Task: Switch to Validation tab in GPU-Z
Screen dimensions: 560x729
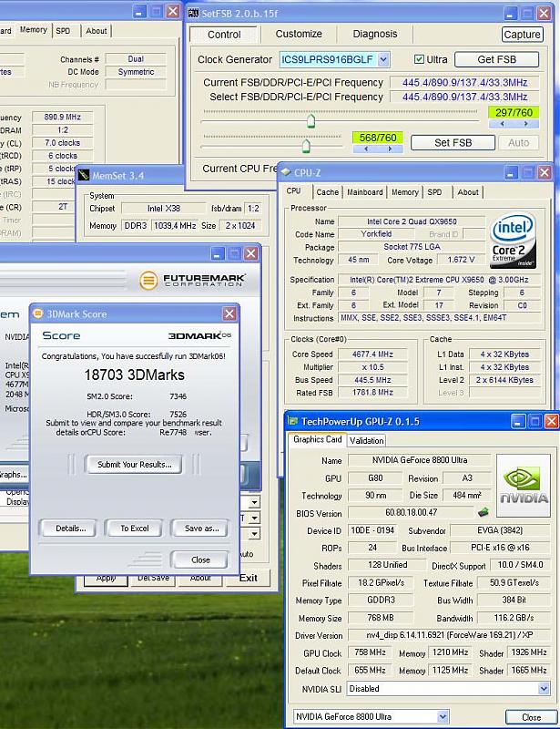Action: point(366,440)
